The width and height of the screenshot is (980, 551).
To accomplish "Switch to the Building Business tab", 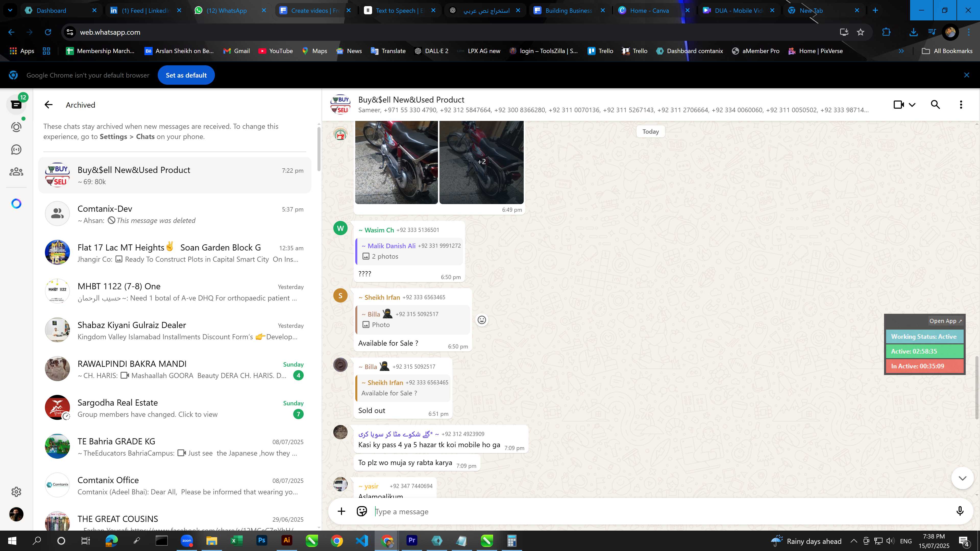I will (x=569, y=11).
